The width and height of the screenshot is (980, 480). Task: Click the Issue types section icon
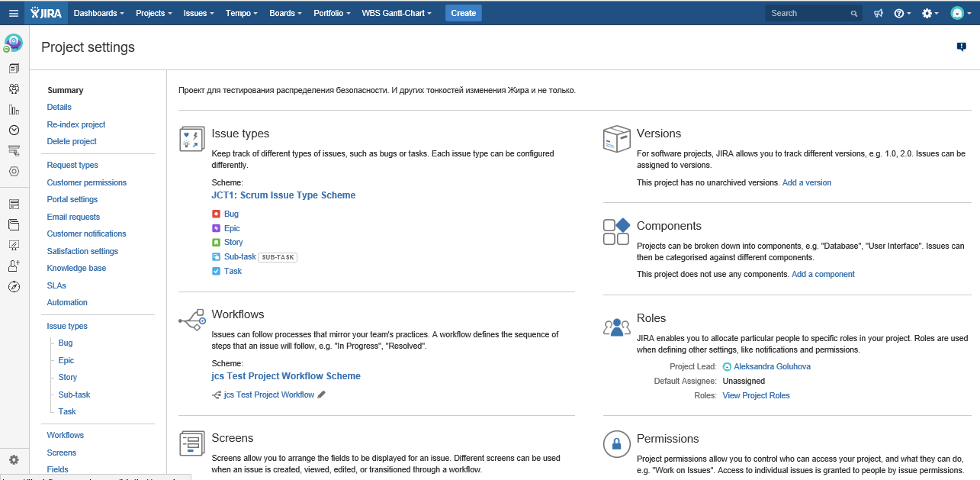[191, 139]
